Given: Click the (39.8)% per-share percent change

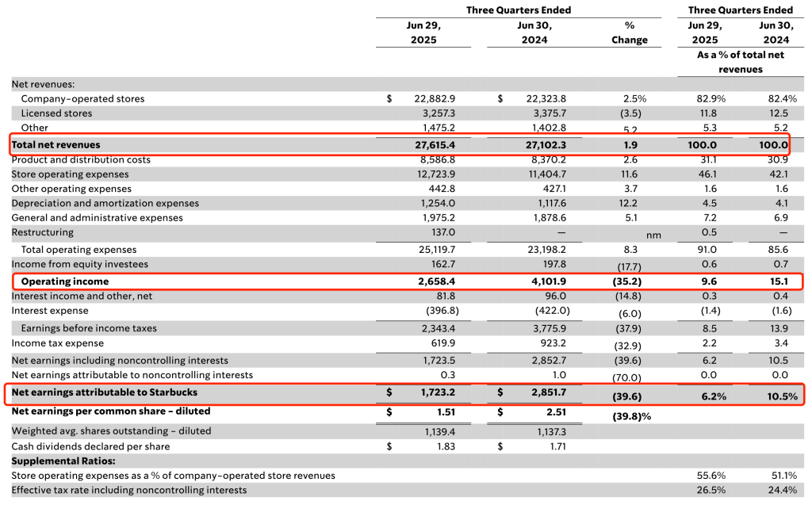Looking at the screenshot, I should (x=631, y=416).
